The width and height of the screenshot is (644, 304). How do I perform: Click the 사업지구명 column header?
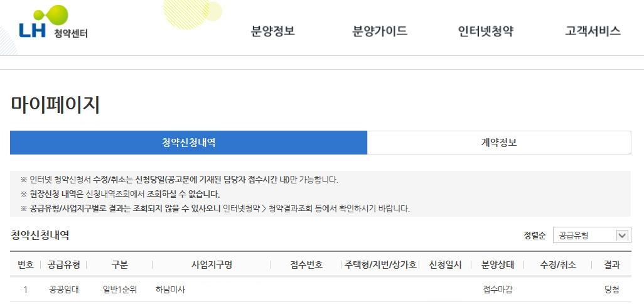click(x=212, y=265)
